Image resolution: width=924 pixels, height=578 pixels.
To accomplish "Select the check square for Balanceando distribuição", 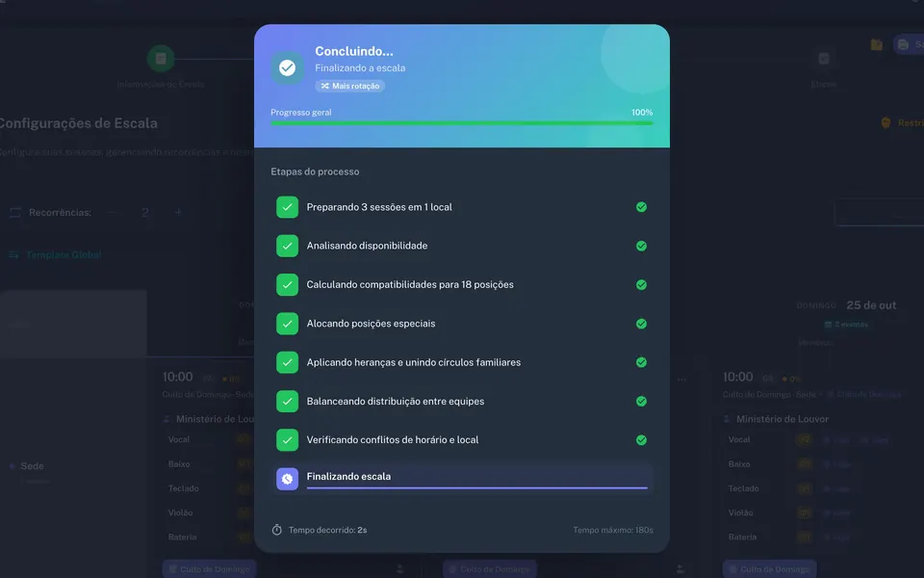I will point(287,401).
